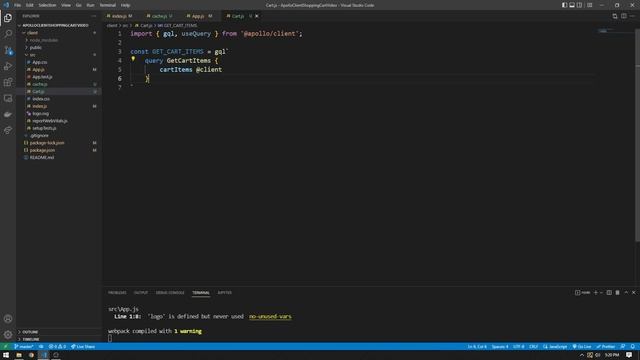Click Live Share in status bar
Image resolution: width=640 pixels, height=360 pixels.
tap(83, 347)
